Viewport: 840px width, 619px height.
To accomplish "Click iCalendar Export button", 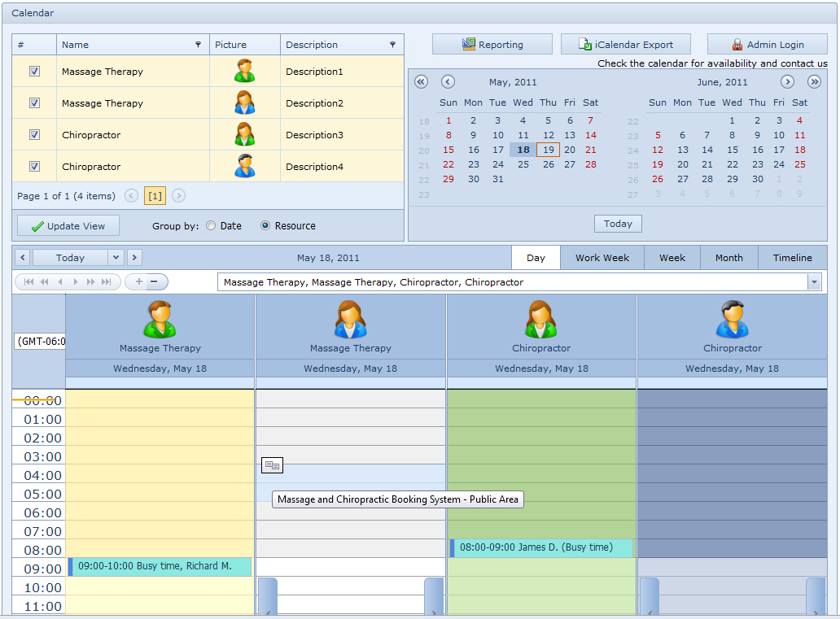I will tap(625, 45).
